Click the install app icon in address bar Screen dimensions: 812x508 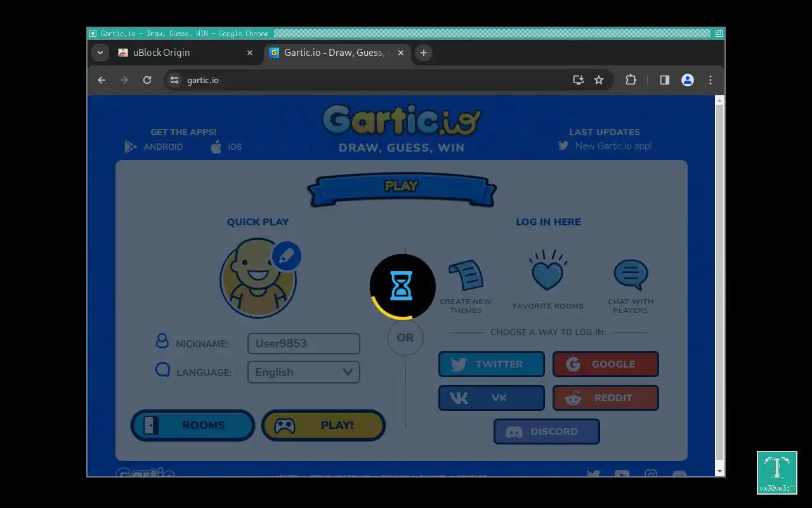579,80
